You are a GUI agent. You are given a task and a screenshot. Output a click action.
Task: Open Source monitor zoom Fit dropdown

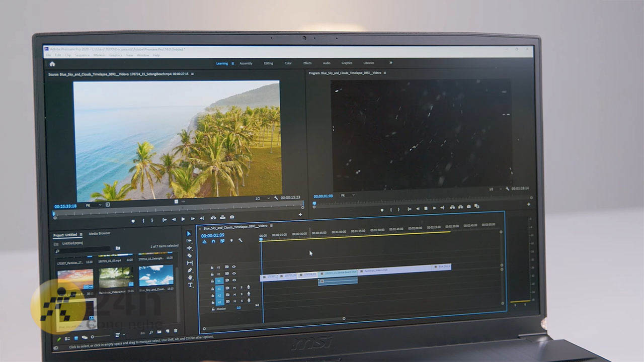tap(94, 205)
